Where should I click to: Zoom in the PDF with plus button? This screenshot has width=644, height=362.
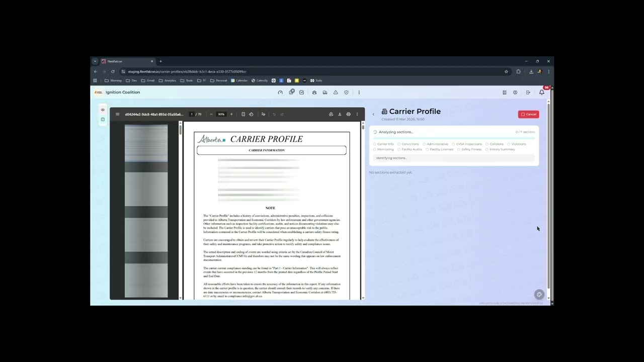231,114
